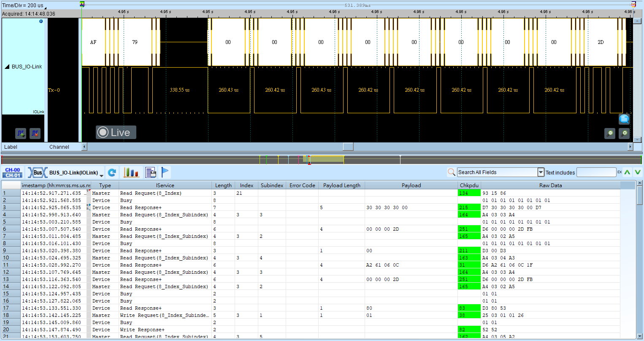The height and width of the screenshot is (341, 644).
Task: Click the Payload Length column header
Action: (x=342, y=186)
